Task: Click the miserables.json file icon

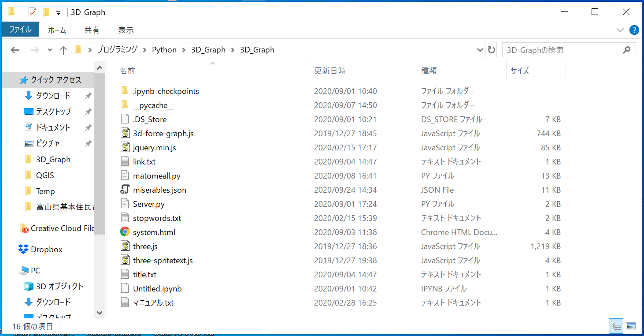Action: click(125, 190)
